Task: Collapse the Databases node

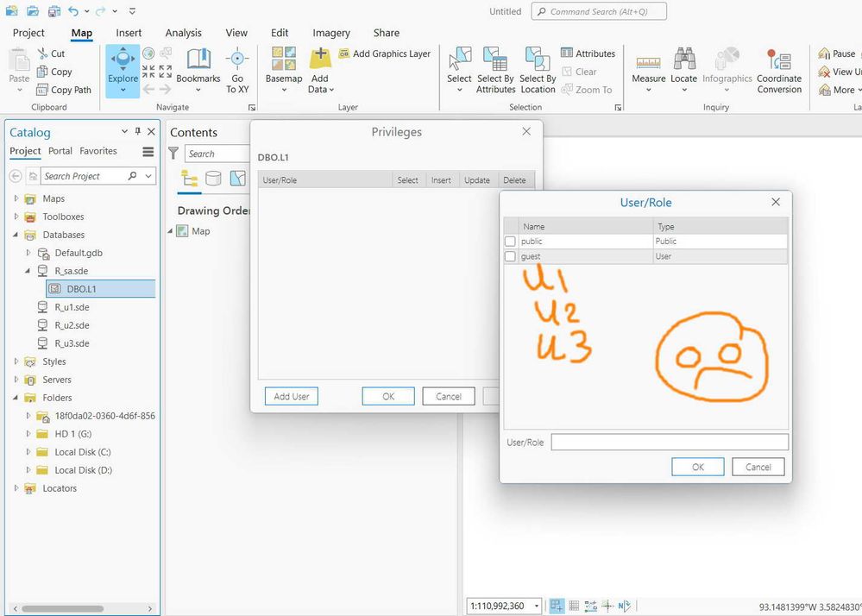Action: tap(16, 235)
